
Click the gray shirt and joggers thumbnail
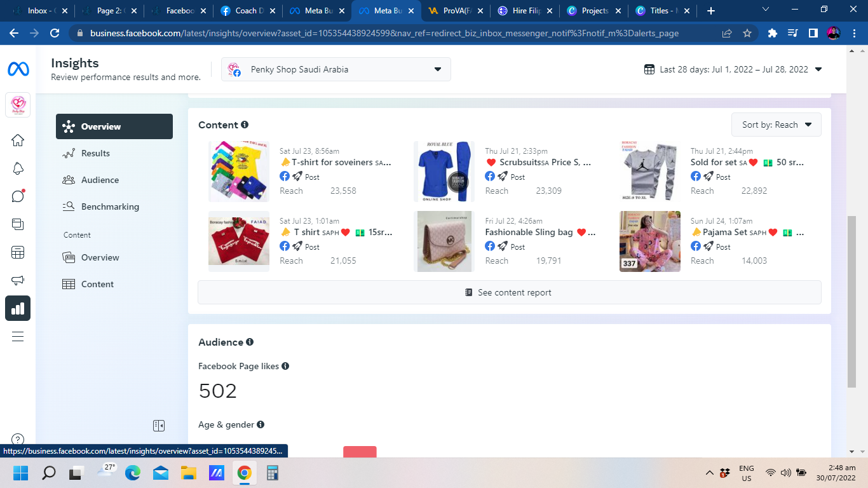point(650,172)
